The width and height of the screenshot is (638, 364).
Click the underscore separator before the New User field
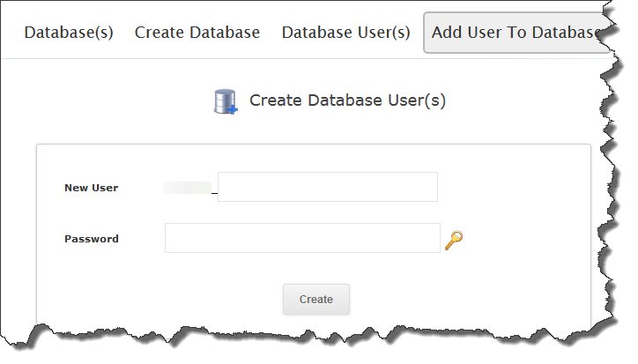[x=214, y=189]
